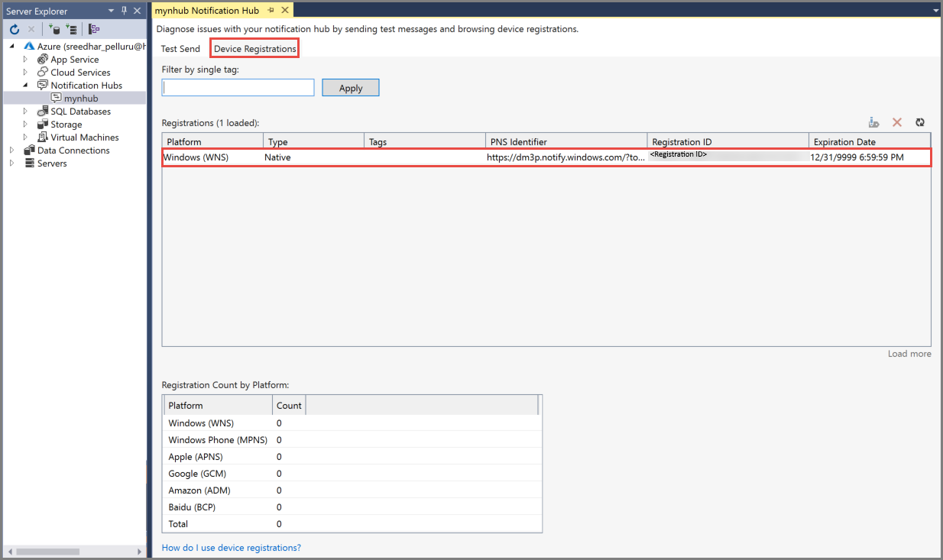Expand the SQL Databases node

tap(24, 111)
